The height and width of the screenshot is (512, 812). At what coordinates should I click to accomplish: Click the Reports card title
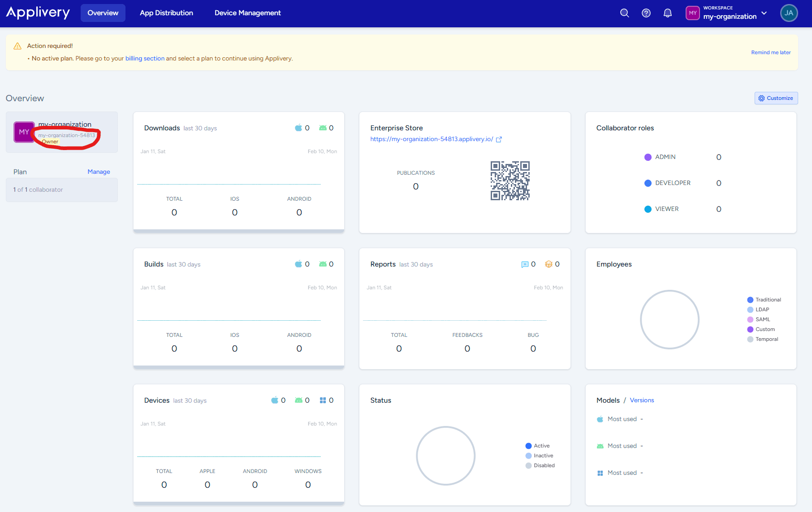coord(383,264)
